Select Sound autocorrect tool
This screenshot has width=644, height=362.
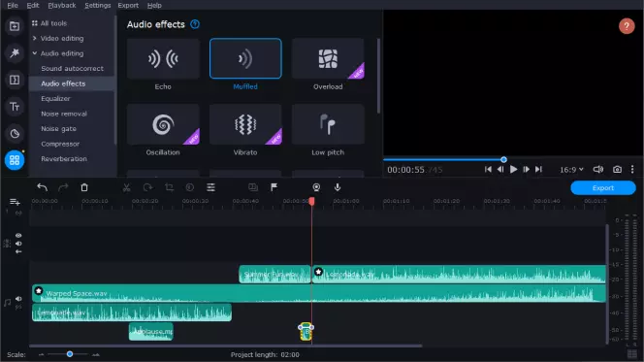pos(72,69)
